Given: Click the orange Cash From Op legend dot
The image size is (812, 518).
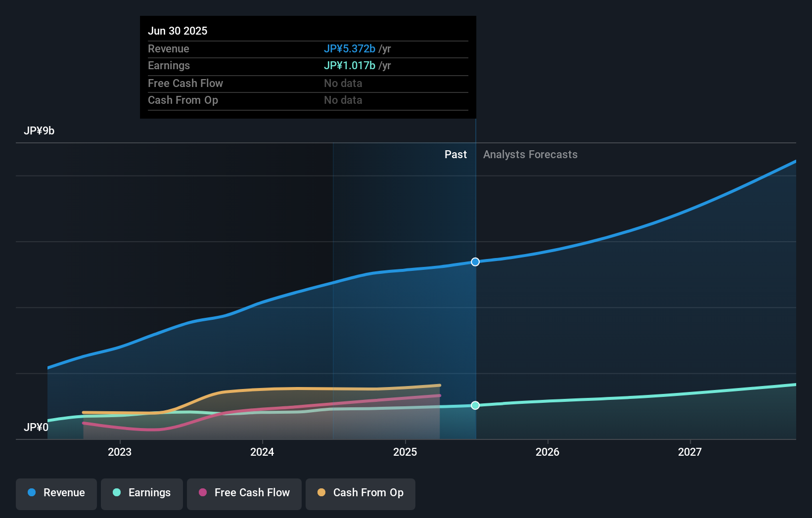Looking at the screenshot, I should pos(321,493).
